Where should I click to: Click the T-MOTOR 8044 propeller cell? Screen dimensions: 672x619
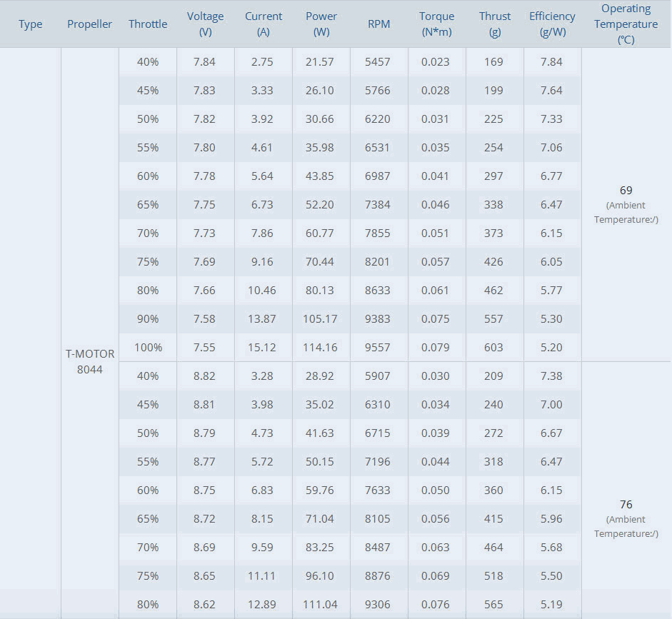[90, 361]
